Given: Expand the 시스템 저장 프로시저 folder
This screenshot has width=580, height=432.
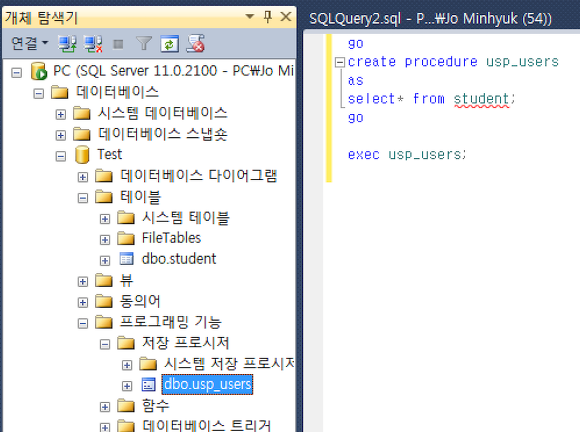Looking at the screenshot, I should (127, 365).
